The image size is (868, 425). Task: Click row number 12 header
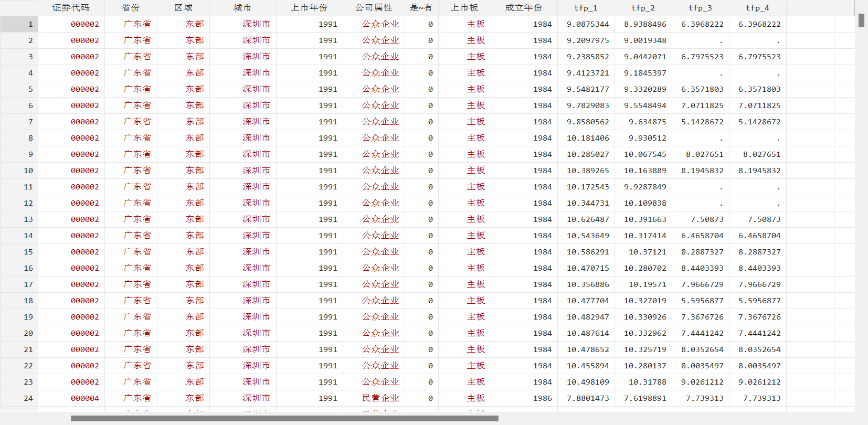coord(19,203)
